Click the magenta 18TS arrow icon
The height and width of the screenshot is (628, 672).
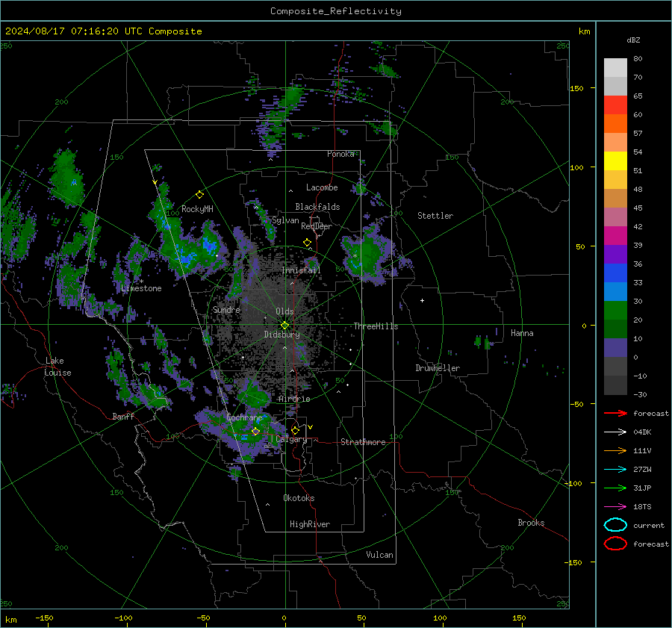(x=615, y=507)
